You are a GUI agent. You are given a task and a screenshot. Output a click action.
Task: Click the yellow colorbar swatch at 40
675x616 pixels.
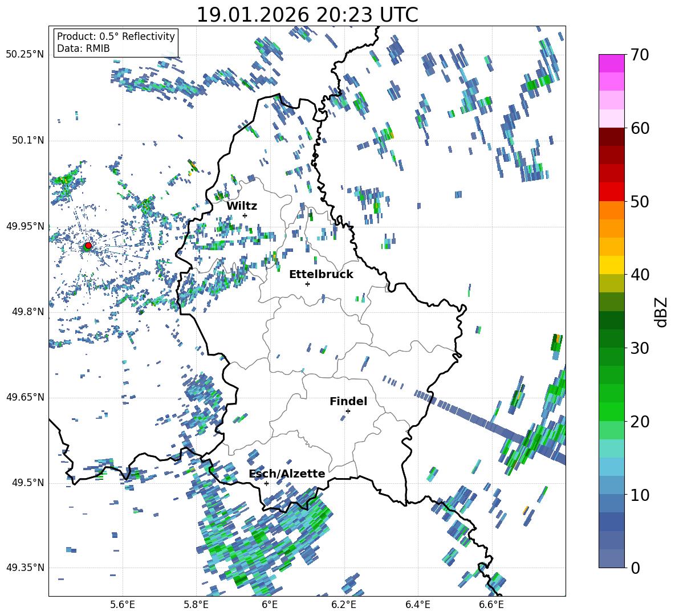(x=611, y=265)
